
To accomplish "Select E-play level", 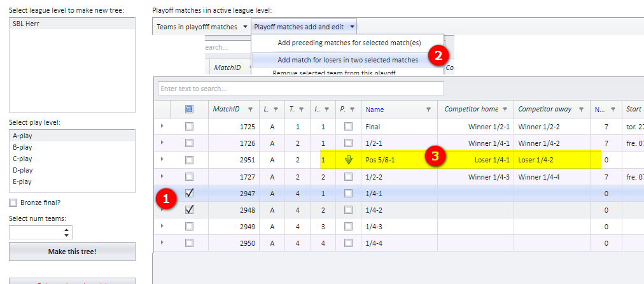I will tap(72, 181).
